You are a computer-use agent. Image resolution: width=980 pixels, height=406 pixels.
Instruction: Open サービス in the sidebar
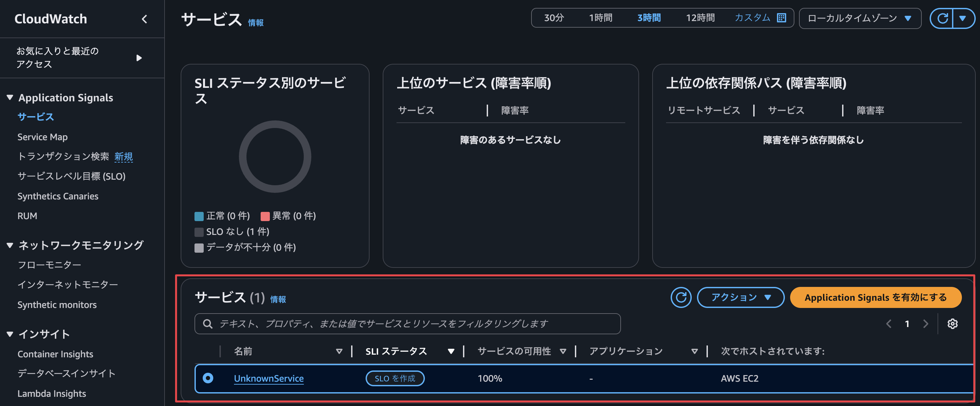[x=36, y=117]
